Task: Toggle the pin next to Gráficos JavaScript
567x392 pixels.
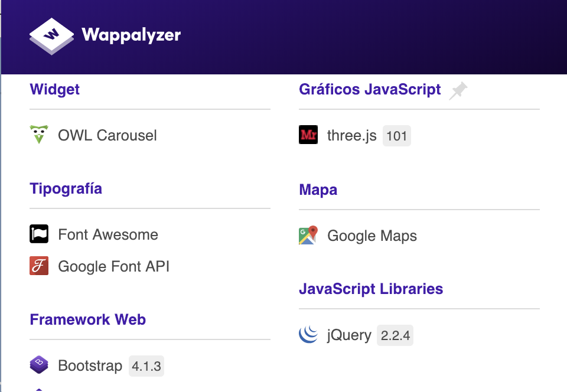Action: (458, 91)
